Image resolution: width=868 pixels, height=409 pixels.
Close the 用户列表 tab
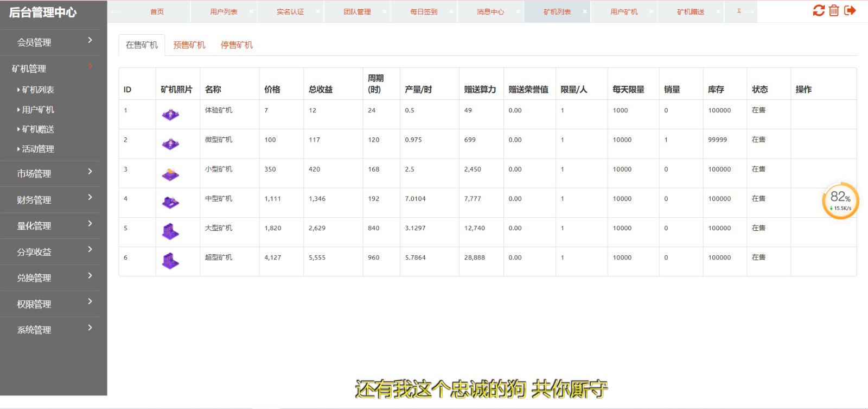click(251, 11)
